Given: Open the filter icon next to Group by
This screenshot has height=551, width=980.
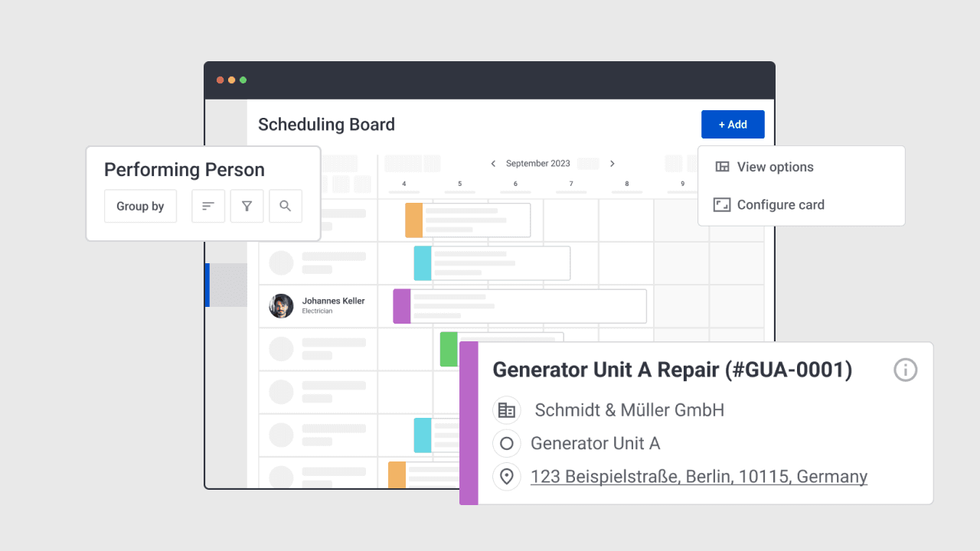Looking at the screenshot, I should (x=247, y=206).
